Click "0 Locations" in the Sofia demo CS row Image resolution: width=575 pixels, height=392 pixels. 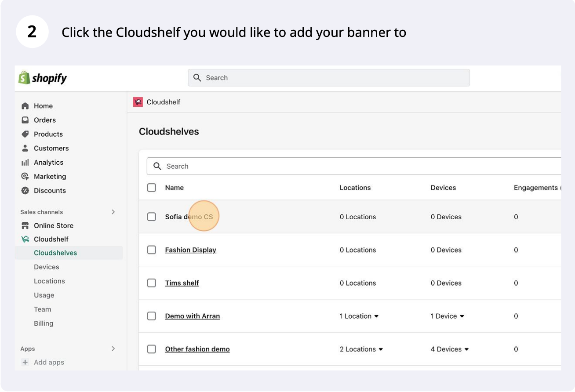[358, 217]
